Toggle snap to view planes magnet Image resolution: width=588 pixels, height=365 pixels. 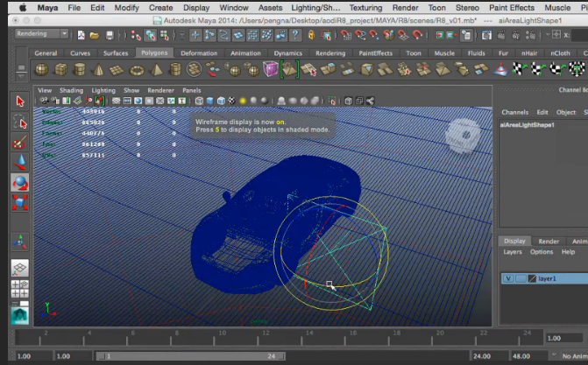pos(403,35)
